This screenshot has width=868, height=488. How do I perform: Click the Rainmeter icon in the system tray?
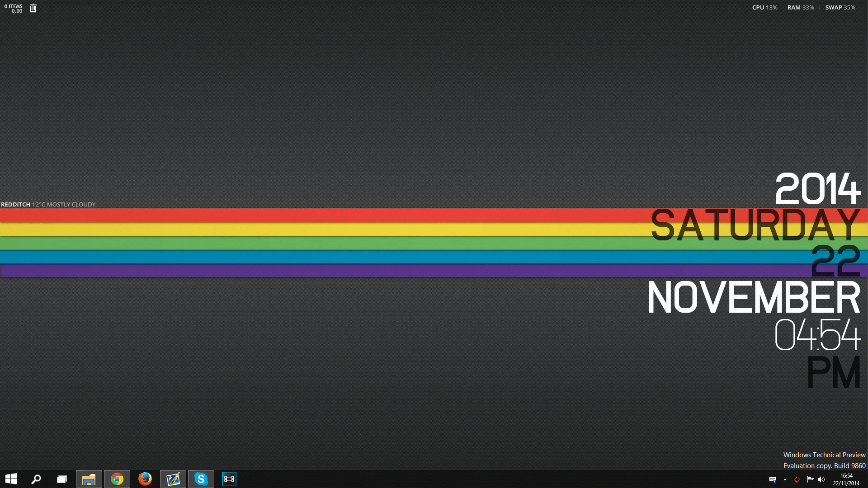(797, 480)
